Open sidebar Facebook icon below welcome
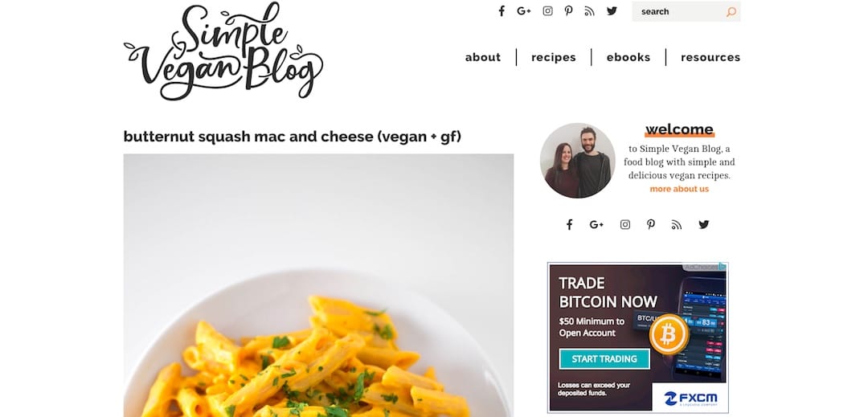The image size is (868, 417). 569,224
